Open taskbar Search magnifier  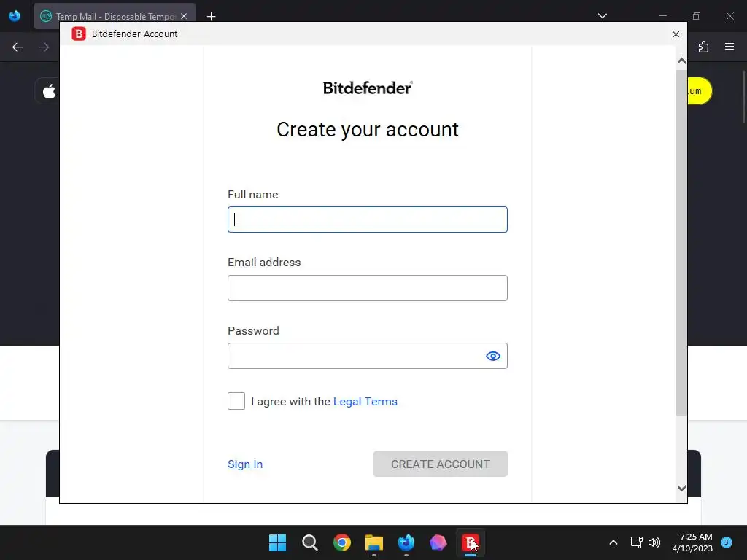(309, 542)
